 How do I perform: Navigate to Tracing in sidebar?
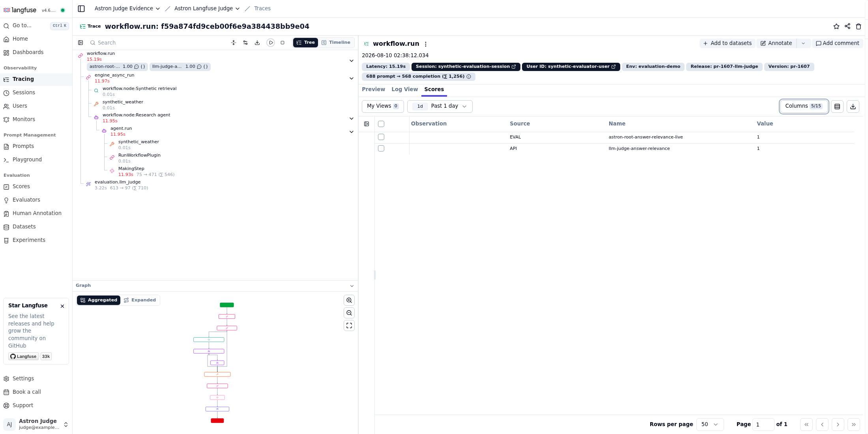[36, 79]
